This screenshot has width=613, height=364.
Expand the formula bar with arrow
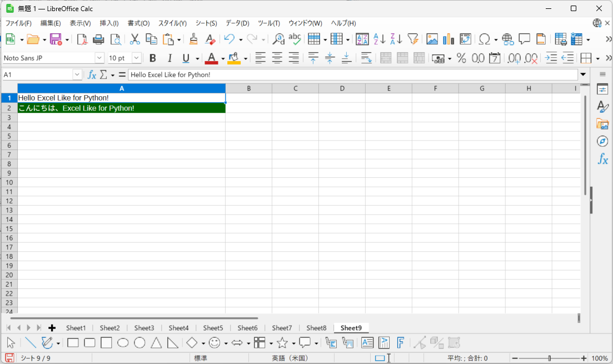pos(583,74)
